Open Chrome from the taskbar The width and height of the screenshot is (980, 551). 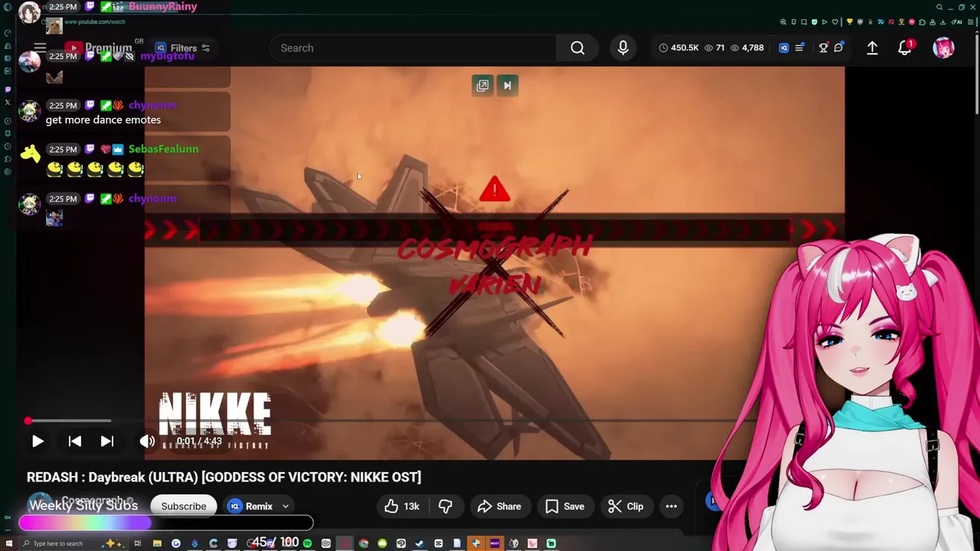[364, 543]
